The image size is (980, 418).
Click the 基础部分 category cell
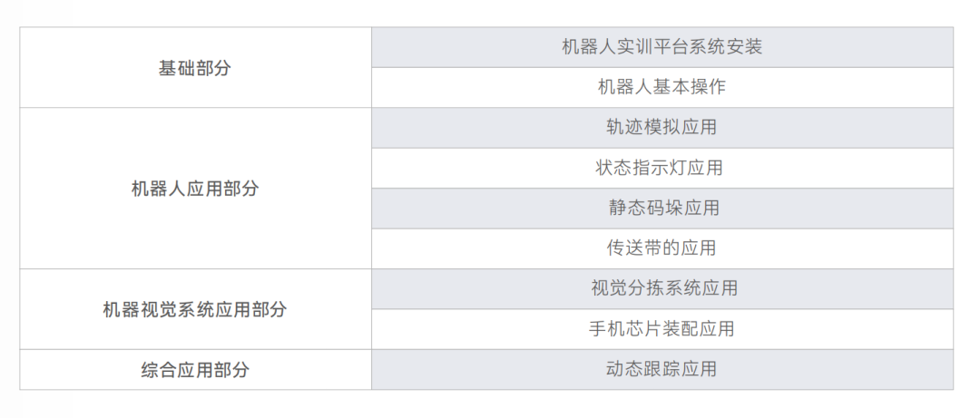195,68
